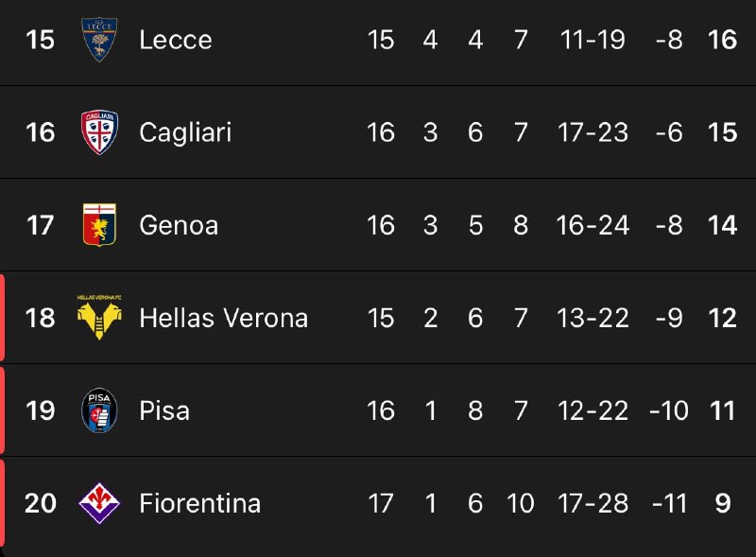This screenshot has width=756, height=557.
Task: Click the Genoa club crest icon
Action: pos(99,225)
